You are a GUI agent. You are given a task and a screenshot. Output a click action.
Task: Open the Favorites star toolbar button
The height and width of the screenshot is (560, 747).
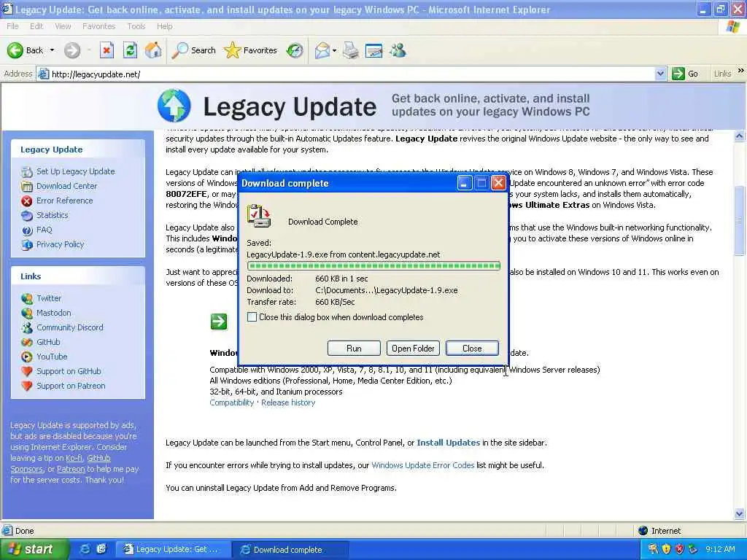[251, 50]
